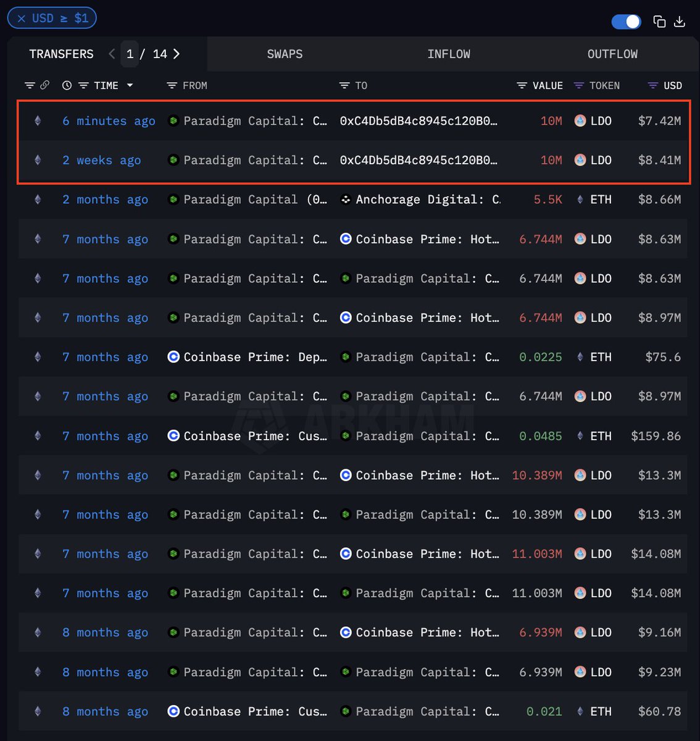Open the OUTFLOW tab
The width and height of the screenshot is (700, 741).
click(612, 54)
